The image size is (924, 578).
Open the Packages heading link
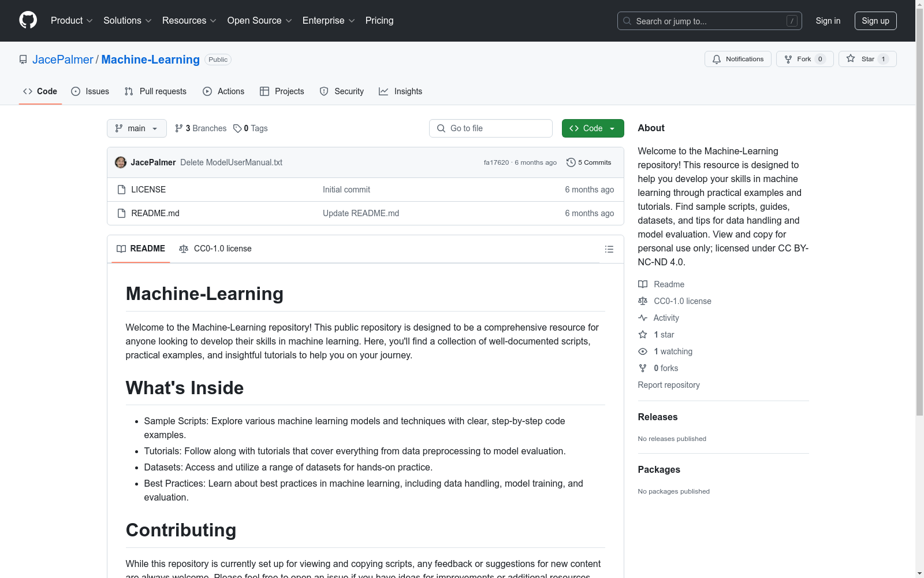[659, 469]
